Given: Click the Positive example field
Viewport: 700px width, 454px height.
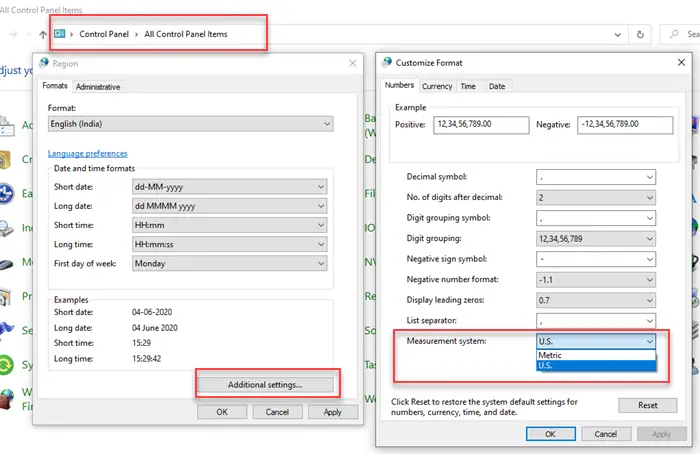Looking at the screenshot, I should (x=481, y=125).
